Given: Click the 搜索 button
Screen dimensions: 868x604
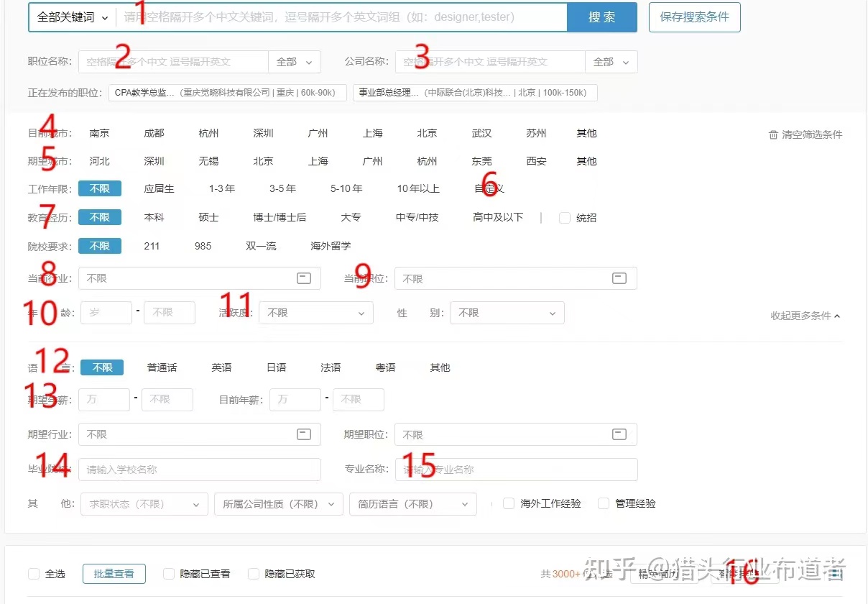Looking at the screenshot, I should coord(601,17).
